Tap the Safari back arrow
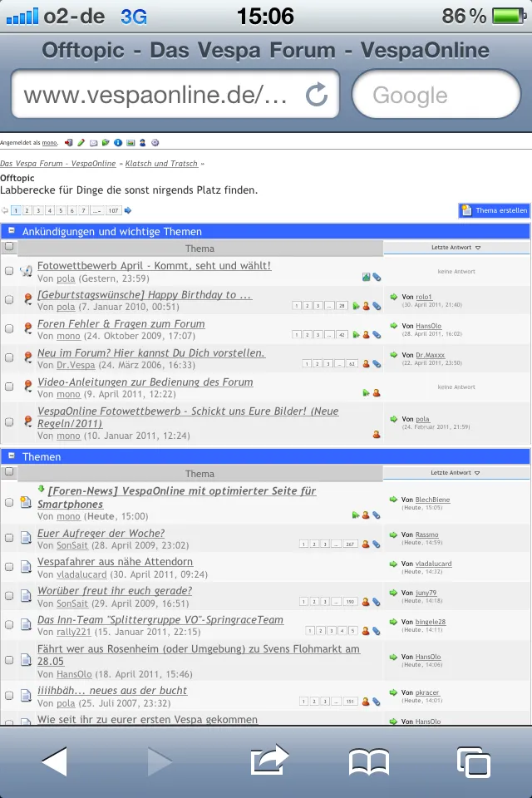This screenshot has height=798, width=532. point(54,761)
